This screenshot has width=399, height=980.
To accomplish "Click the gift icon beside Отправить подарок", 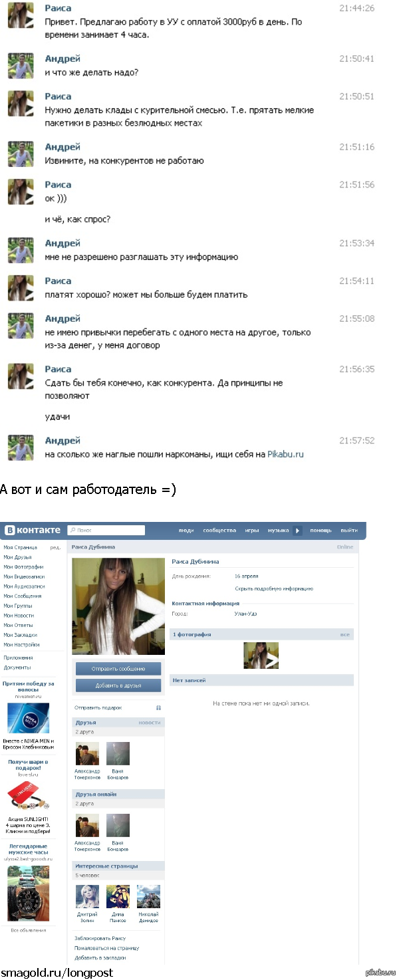I will click(x=158, y=707).
